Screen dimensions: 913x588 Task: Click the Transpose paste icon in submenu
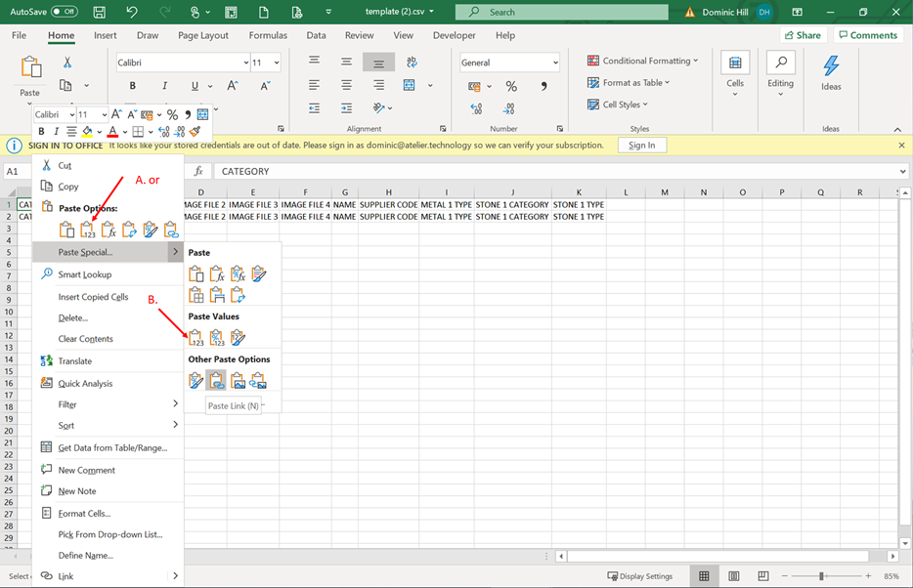(x=238, y=295)
